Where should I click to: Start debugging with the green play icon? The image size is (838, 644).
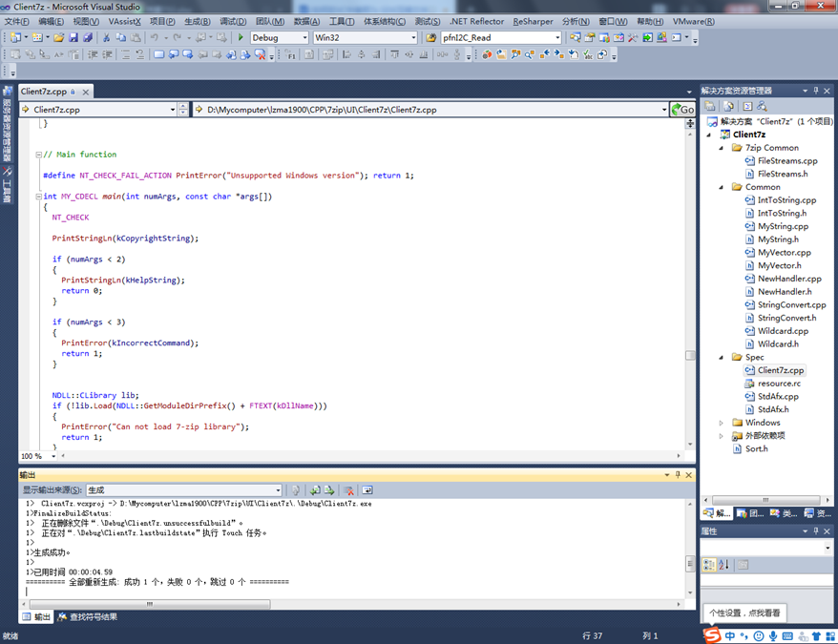[x=241, y=37]
